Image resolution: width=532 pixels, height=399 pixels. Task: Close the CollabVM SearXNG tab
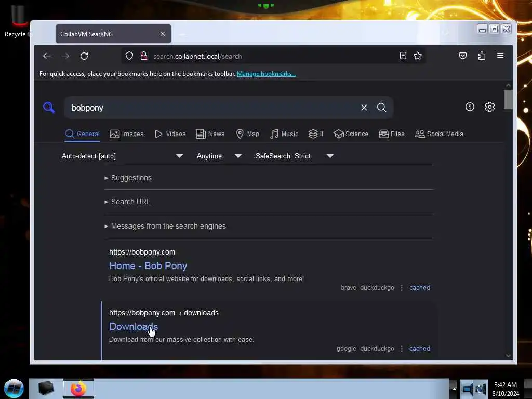163,34
